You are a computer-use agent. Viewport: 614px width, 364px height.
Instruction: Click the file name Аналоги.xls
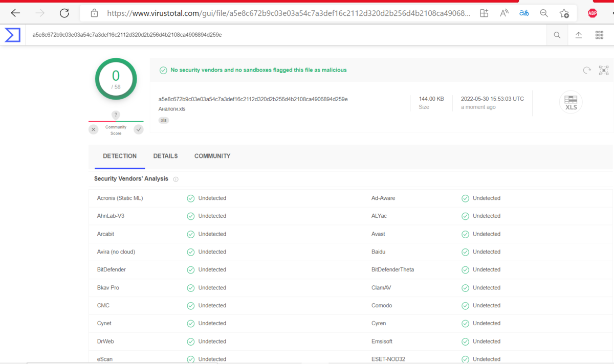coord(172,109)
